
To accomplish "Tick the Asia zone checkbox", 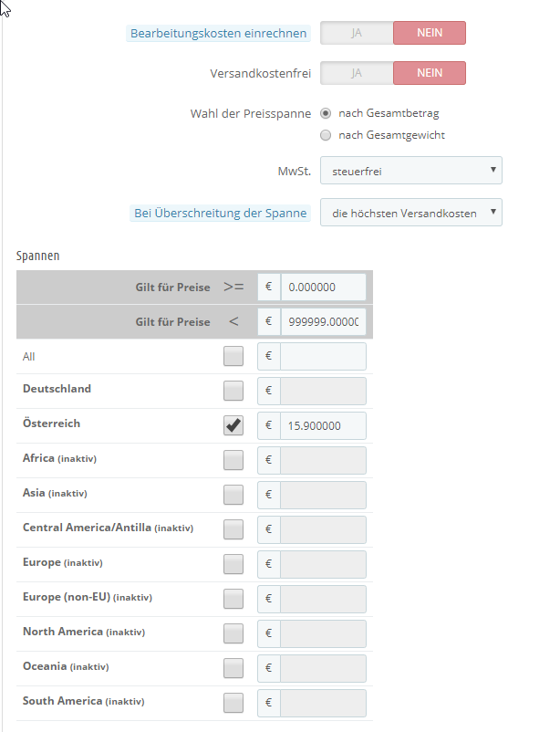I will [x=233, y=495].
